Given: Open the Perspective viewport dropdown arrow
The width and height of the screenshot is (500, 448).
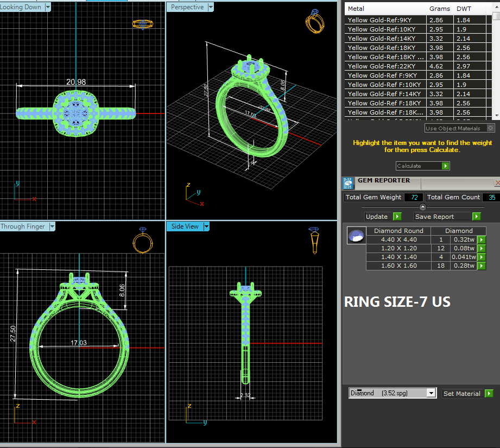Looking at the screenshot, I should coord(210,7).
